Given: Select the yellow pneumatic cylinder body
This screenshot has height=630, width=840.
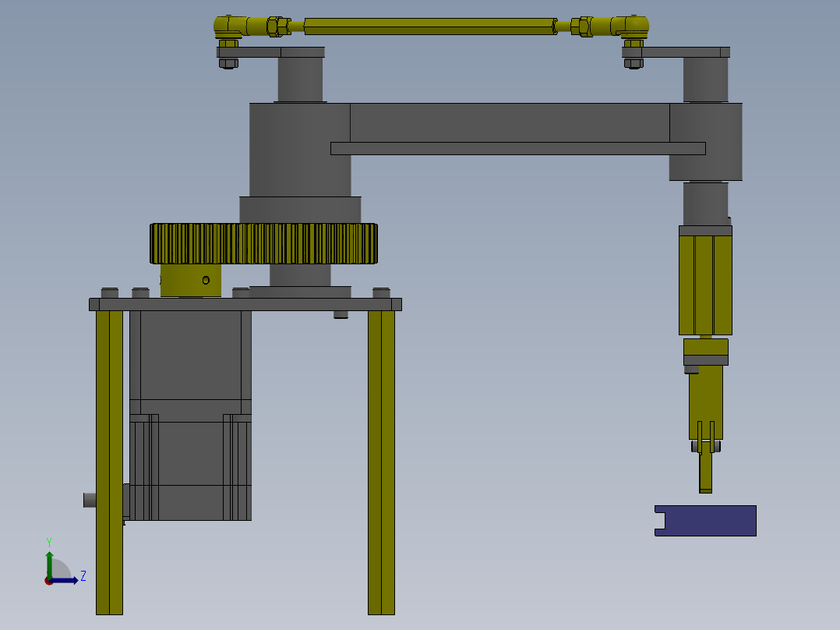Looking at the screenshot, I should 705,285.
